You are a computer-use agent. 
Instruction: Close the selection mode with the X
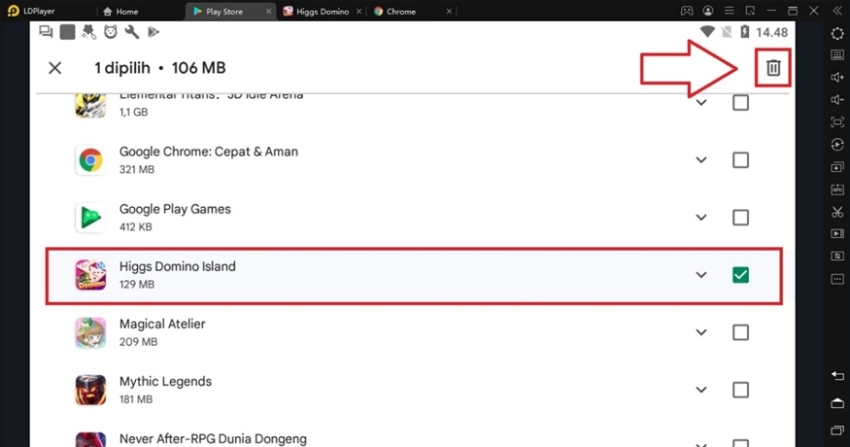pyautogui.click(x=55, y=68)
